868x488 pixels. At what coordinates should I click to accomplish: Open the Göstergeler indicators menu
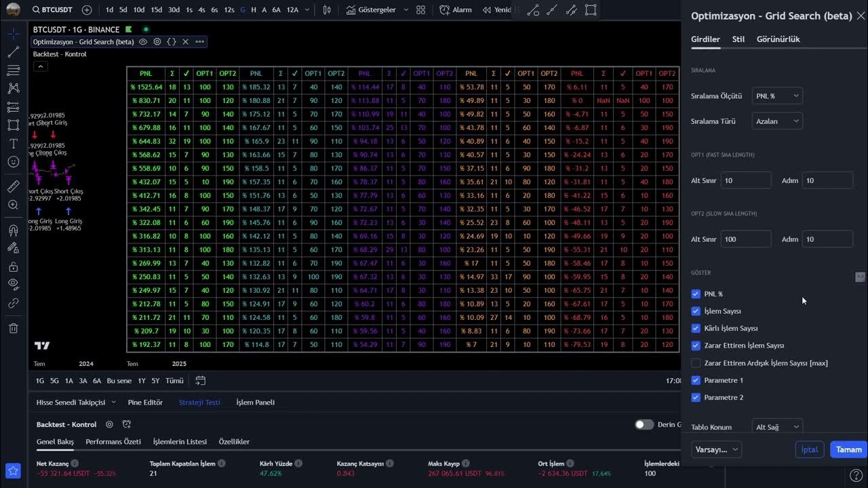(370, 10)
